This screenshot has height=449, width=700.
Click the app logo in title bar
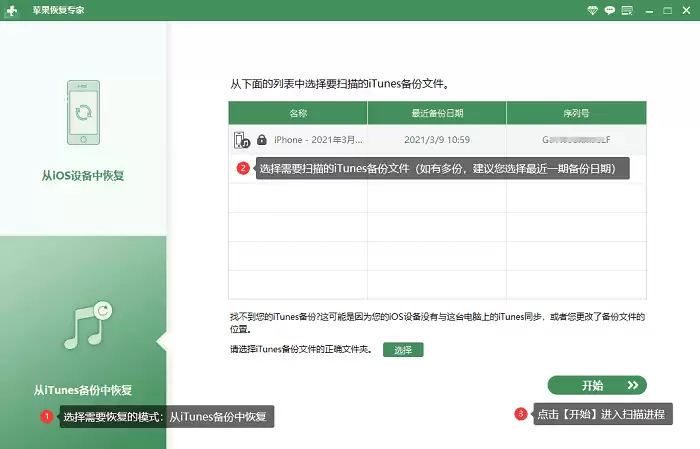click(x=12, y=10)
